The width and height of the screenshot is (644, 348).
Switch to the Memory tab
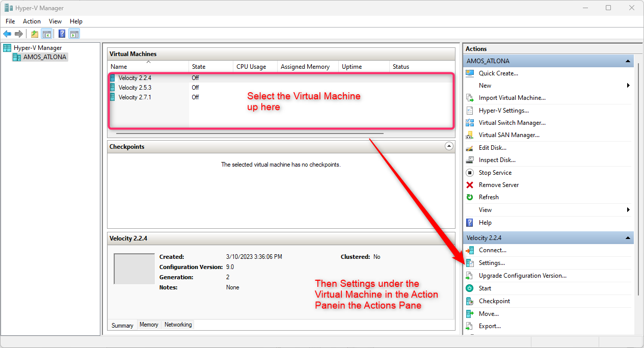pos(149,325)
